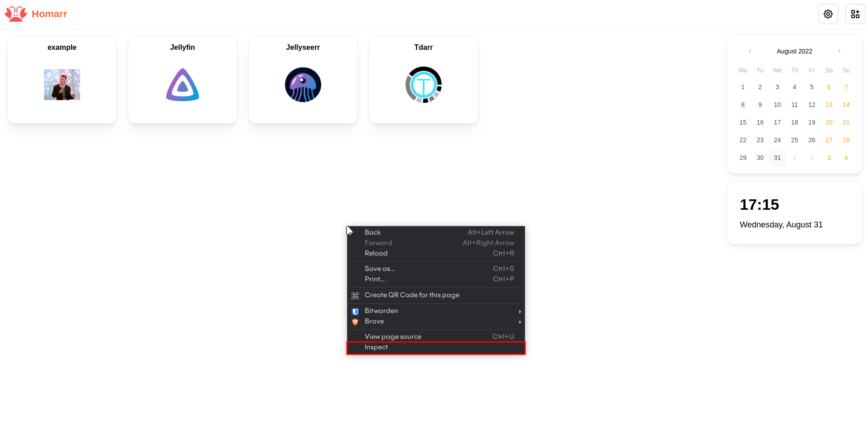Click the example tile title

[x=62, y=48]
